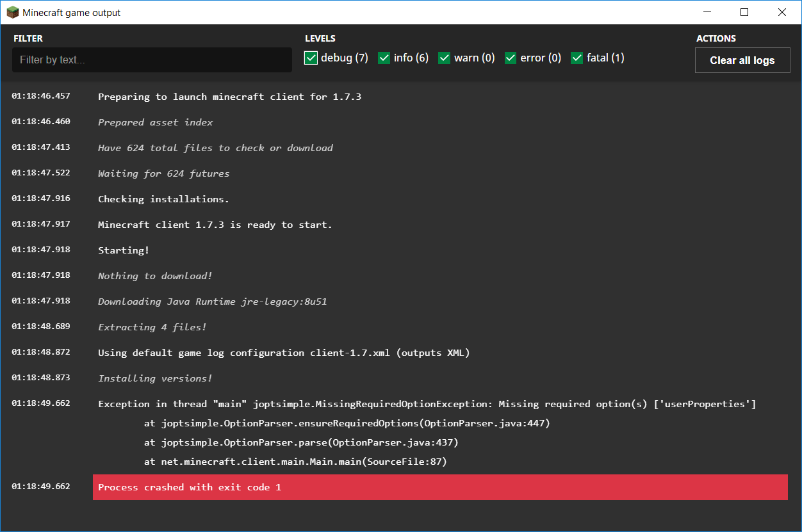
Task: Close the Minecraft game output window
Action: tap(782, 12)
